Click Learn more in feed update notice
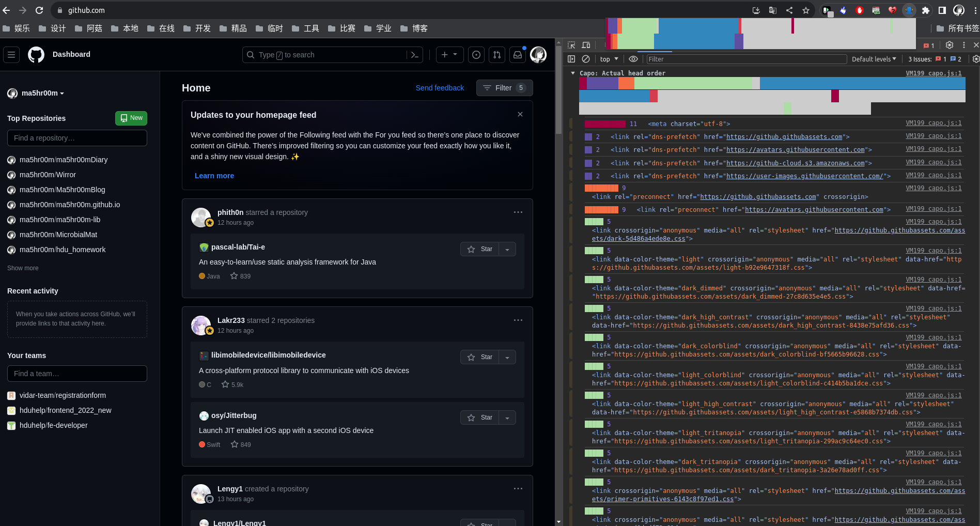The height and width of the screenshot is (526, 980). [214, 176]
